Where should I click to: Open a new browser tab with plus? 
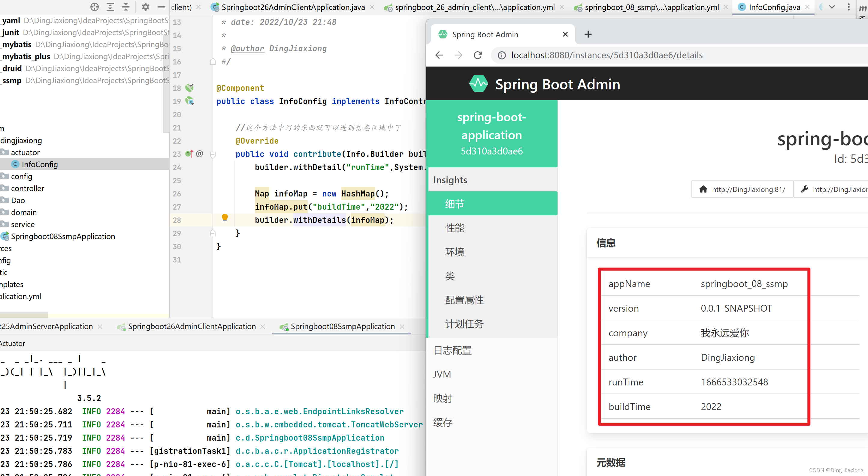point(588,34)
